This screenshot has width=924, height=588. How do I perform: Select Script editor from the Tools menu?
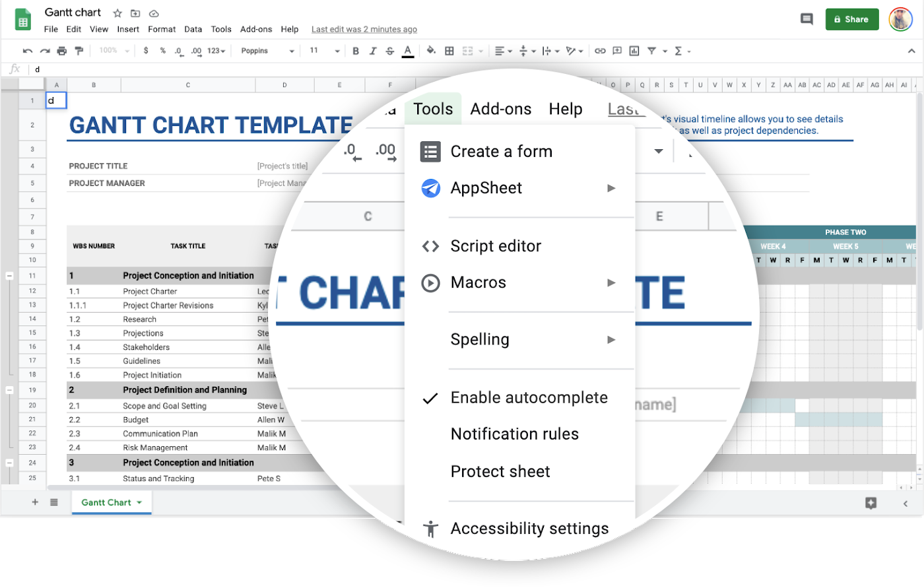tap(495, 246)
